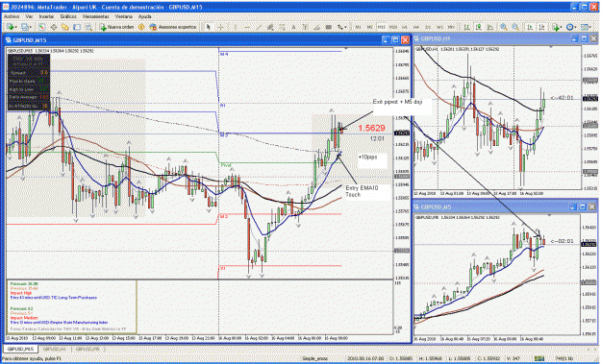Screen dimensions: 601x364
Task: Click the 1.5629 price label
Action: (x=371, y=129)
